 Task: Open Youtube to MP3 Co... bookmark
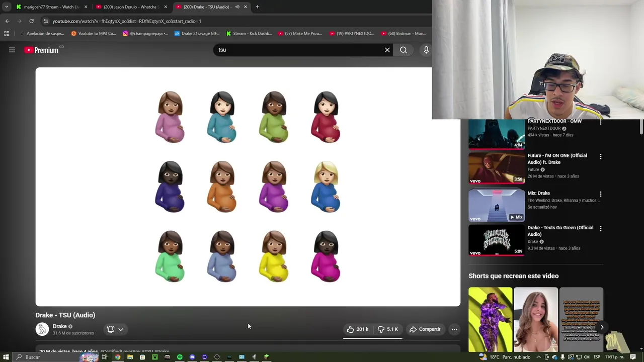pos(94,34)
